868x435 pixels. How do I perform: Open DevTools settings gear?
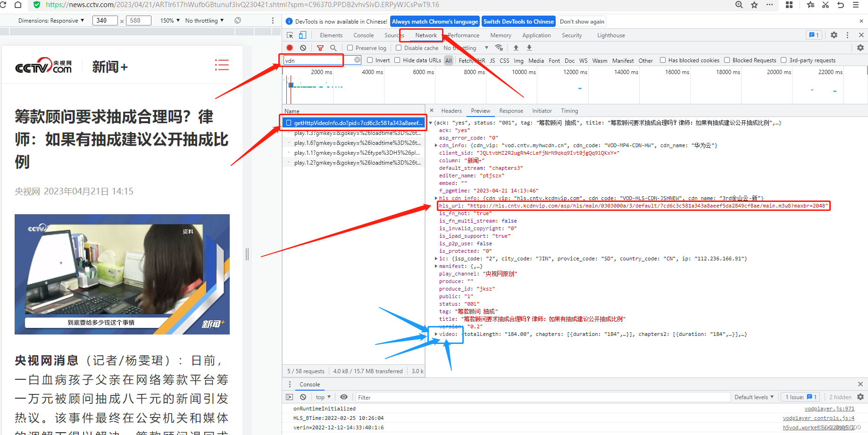[834, 35]
